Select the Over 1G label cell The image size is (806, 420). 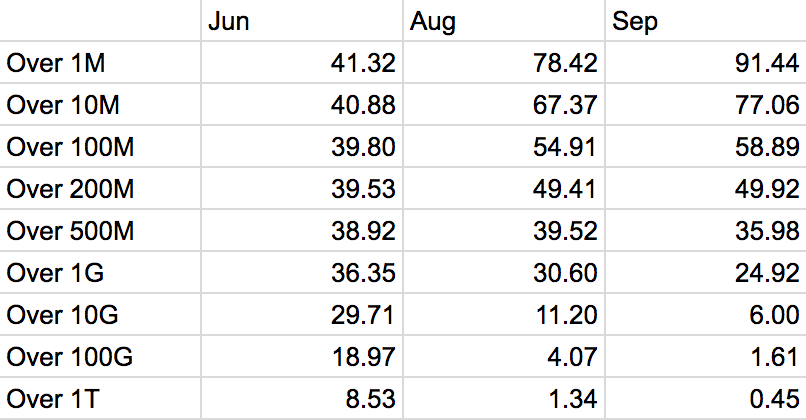100,272
